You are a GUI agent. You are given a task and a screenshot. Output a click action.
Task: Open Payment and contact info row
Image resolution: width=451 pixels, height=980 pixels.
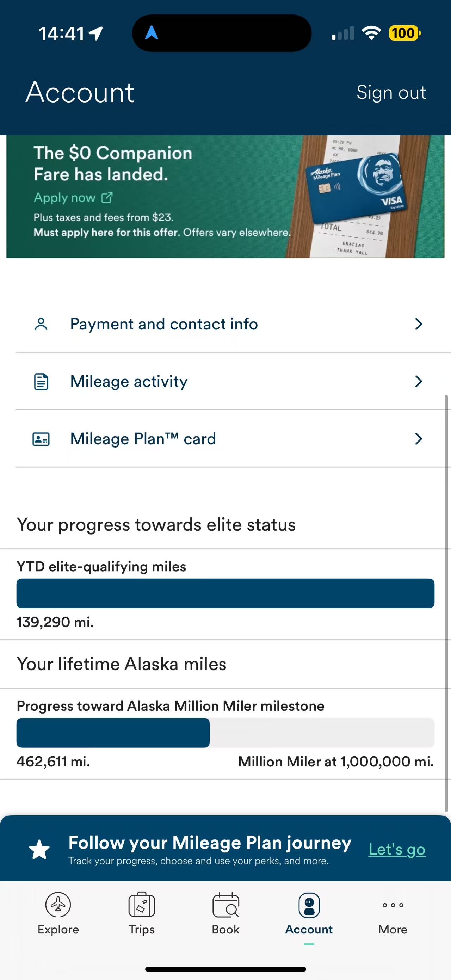coord(228,324)
